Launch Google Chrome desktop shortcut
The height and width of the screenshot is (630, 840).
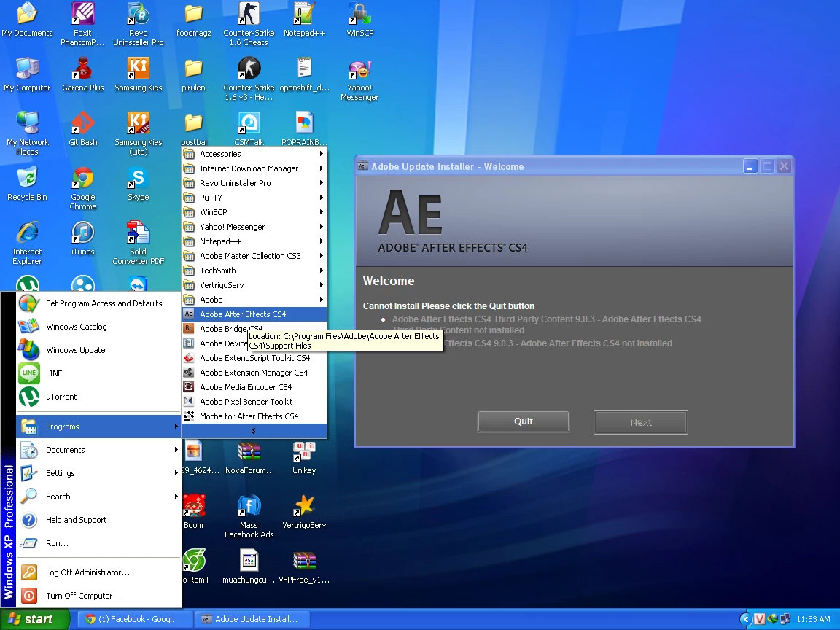[x=82, y=188]
